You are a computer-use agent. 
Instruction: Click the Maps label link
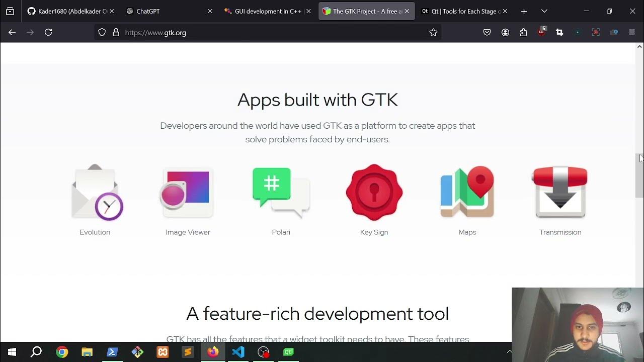tap(467, 232)
